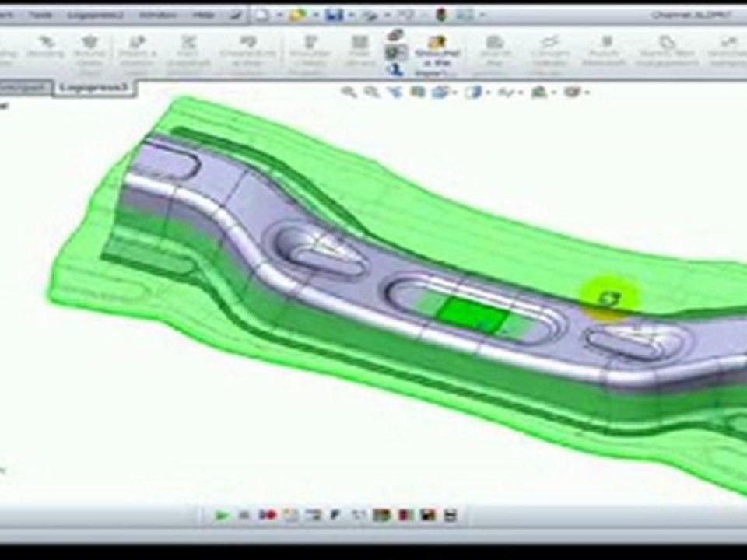
Task: Create a new document with New icon
Action: coord(262,16)
